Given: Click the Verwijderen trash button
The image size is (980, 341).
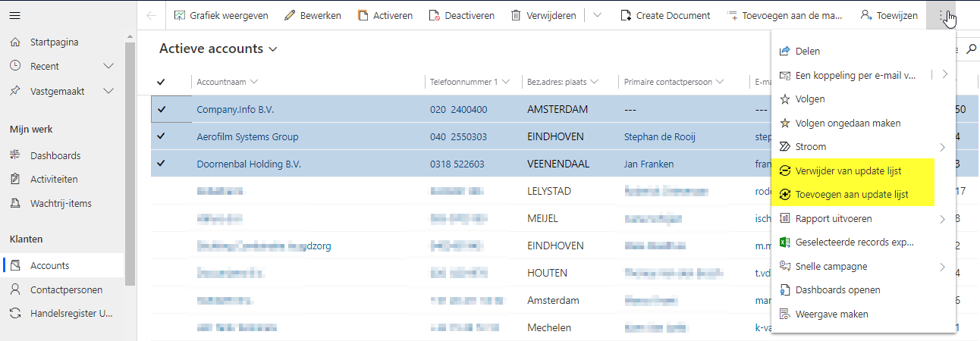Looking at the screenshot, I should (543, 15).
